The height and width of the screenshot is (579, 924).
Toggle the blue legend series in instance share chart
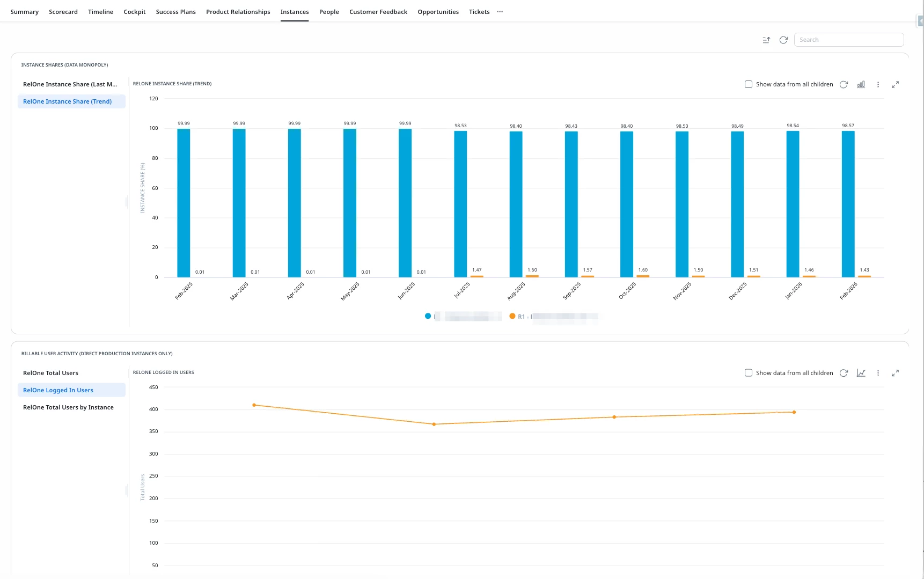point(463,316)
